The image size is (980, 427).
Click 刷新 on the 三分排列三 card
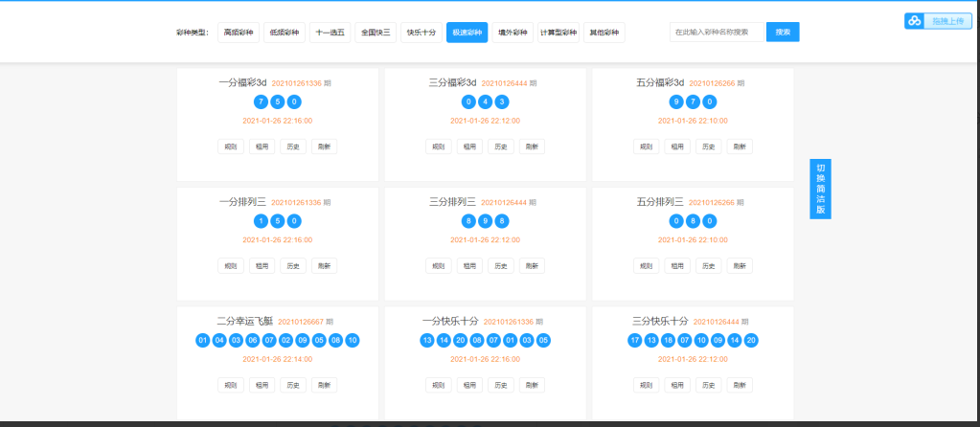pyautogui.click(x=532, y=266)
